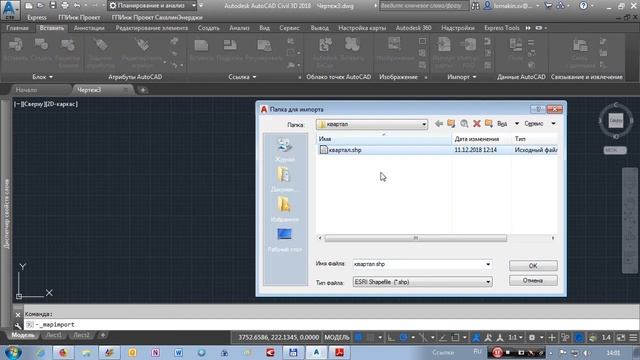The image size is (640, 360).
Task: Open the Настройка карты ribbon tab
Action: [362, 28]
